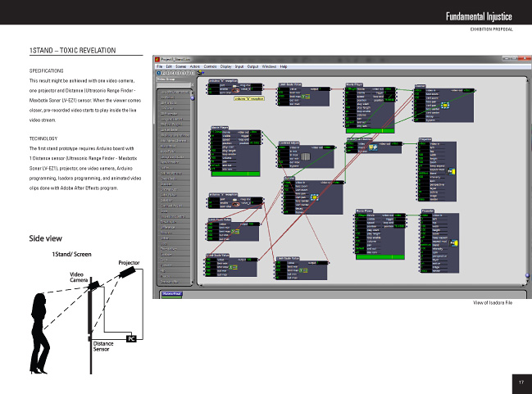Click the Luminance Key actor icon
532x394 pixels.
[371, 147]
